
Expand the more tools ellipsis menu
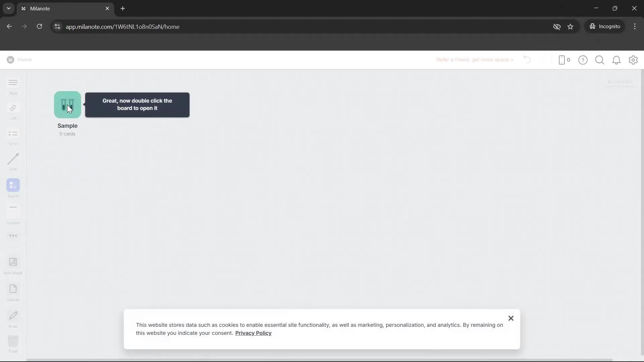point(13,236)
